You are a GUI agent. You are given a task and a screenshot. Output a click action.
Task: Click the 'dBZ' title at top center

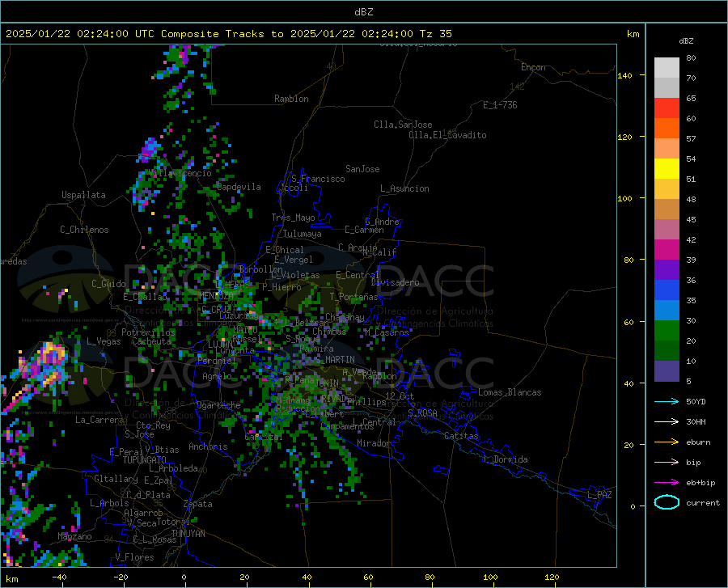(363, 12)
